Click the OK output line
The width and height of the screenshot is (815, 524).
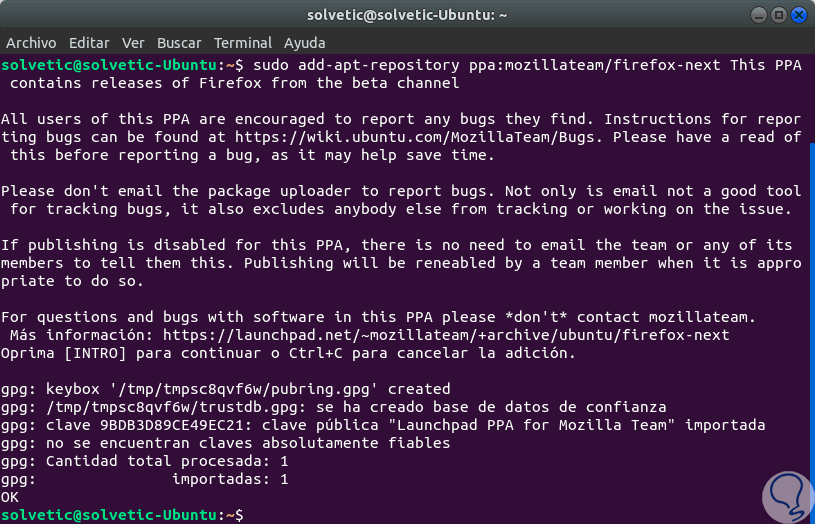click(10, 497)
